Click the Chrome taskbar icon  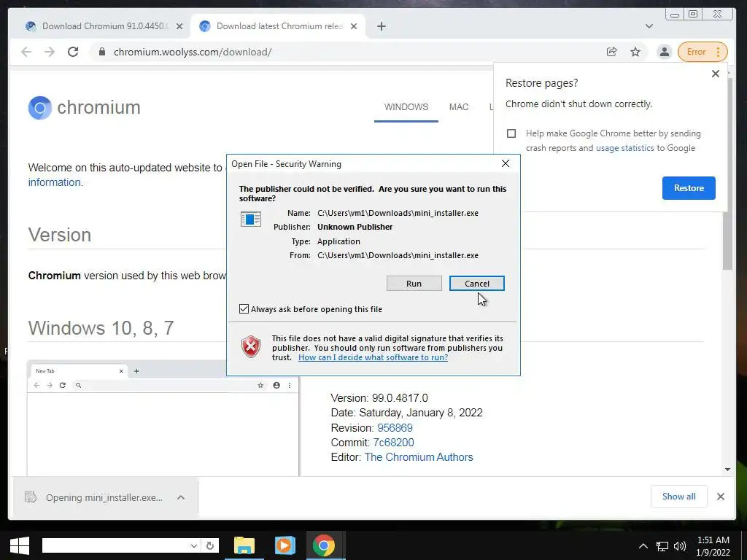coord(323,545)
